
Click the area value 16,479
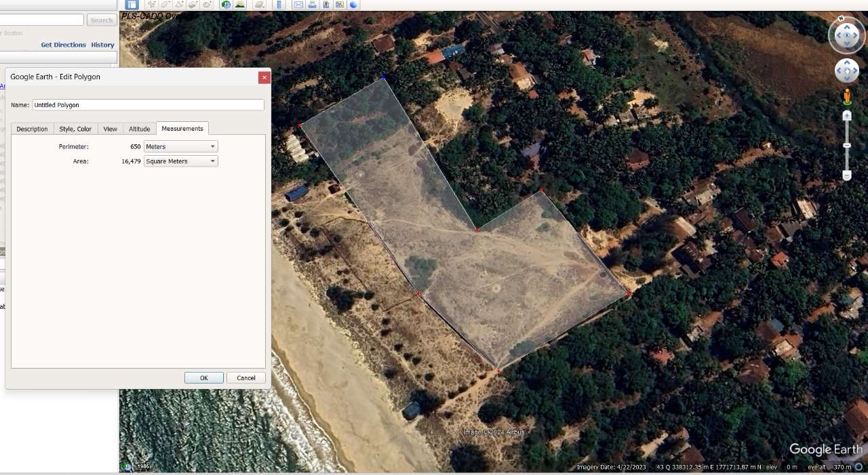coord(132,161)
